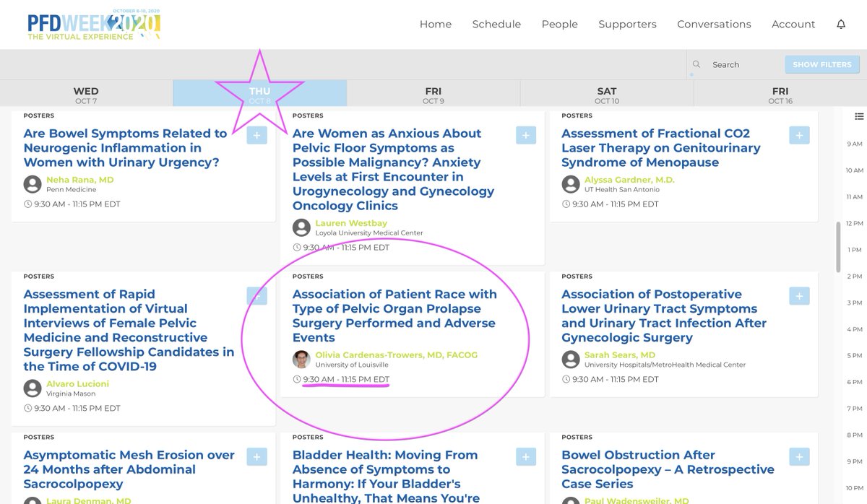Image resolution: width=867 pixels, height=504 pixels.
Task: Click the PFD Week 2020 logo
Action: tap(94, 25)
